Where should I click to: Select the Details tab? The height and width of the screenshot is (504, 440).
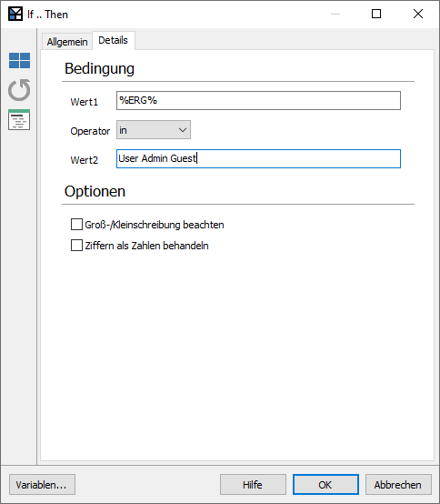tap(113, 41)
